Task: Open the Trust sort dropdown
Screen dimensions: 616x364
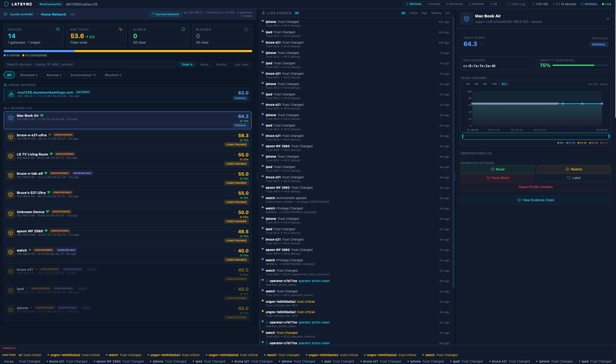Action: click(187, 64)
